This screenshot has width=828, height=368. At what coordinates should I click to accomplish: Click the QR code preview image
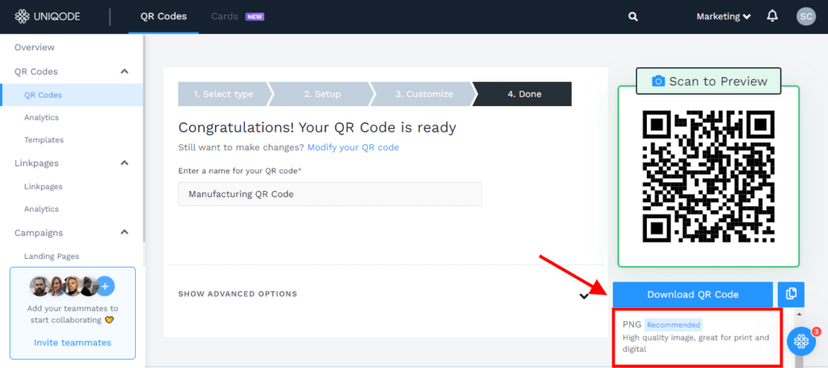709,176
